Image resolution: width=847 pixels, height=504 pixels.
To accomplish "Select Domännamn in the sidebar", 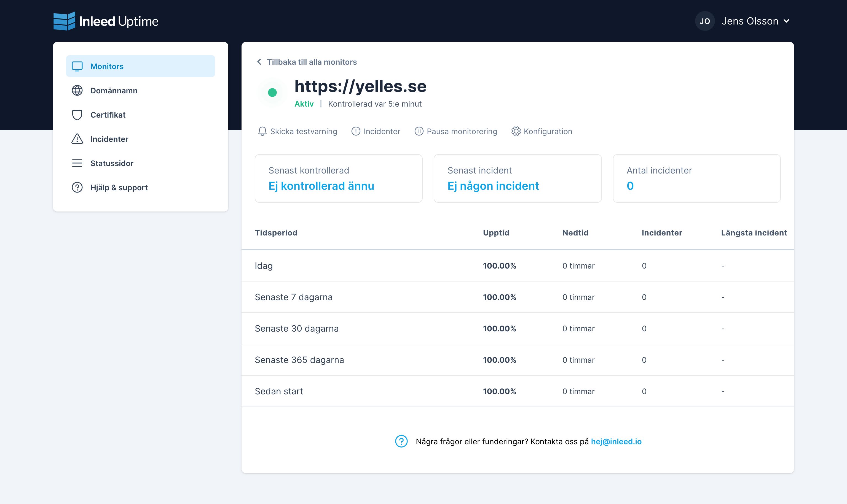I will [x=114, y=91].
